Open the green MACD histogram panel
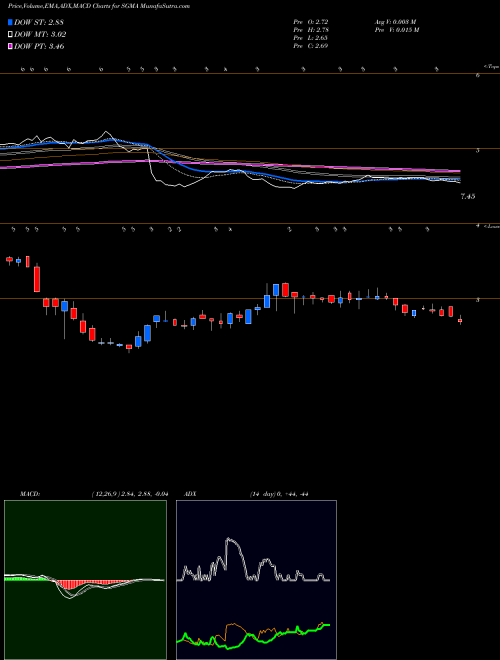The height and width of the screenshot is (660, 500). point(85,580)
